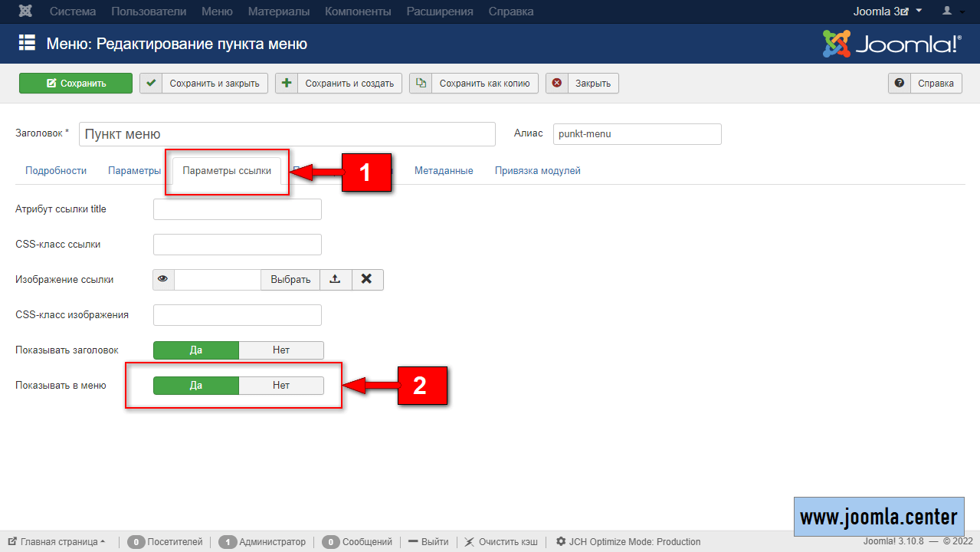The image size is (980, 552).
Task: Click the plus icon for save and create
Action: point(287,84)
